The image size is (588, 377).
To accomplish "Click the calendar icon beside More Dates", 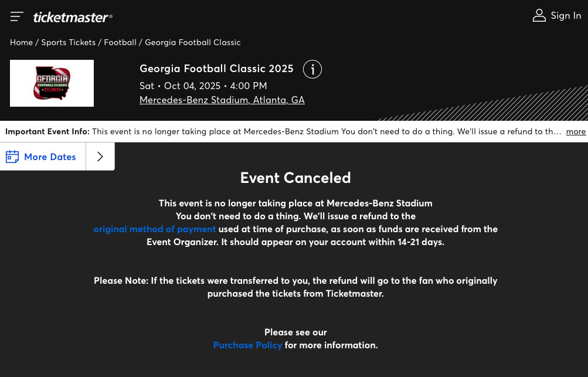I will (12, 157).
